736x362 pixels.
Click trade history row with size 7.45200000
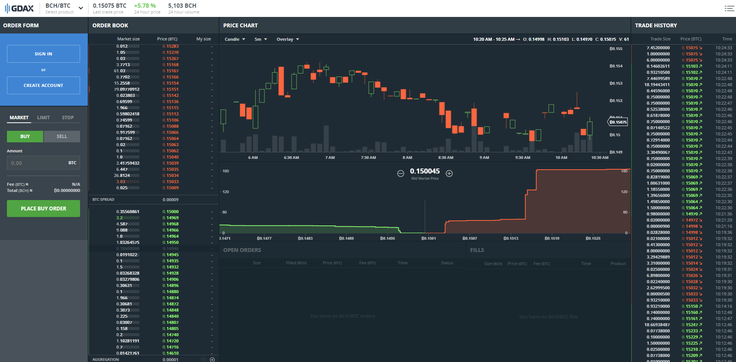(683, 47)
